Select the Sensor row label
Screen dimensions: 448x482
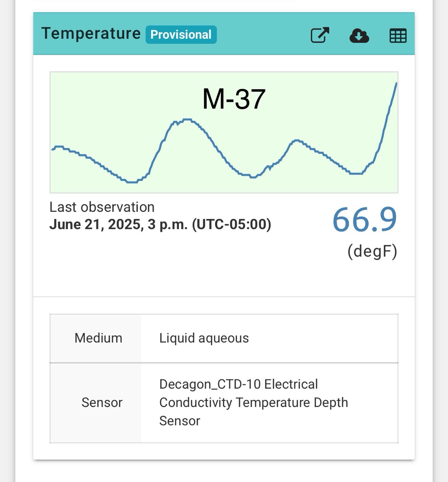[102, 402]
